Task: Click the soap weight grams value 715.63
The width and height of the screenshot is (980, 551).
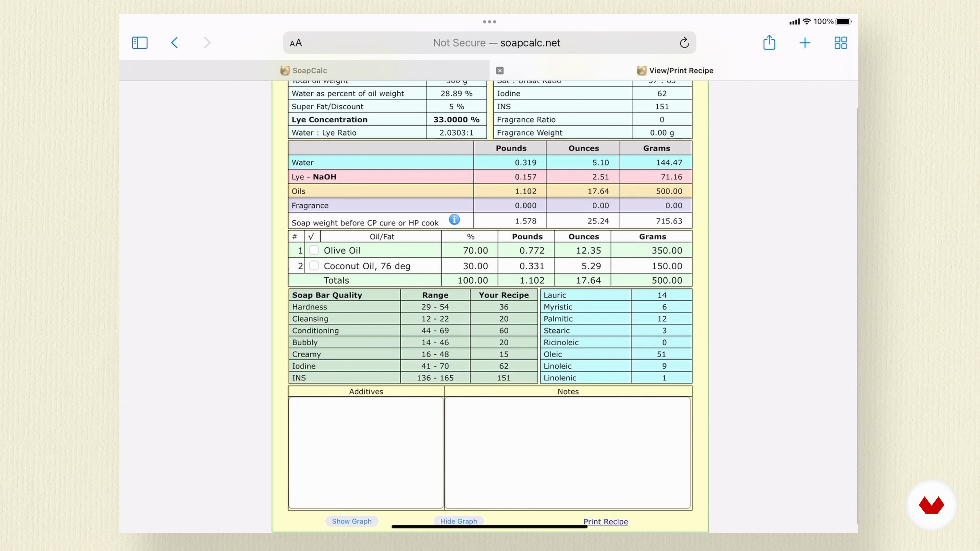Action: pyautogui.click(x=669, y=221)
